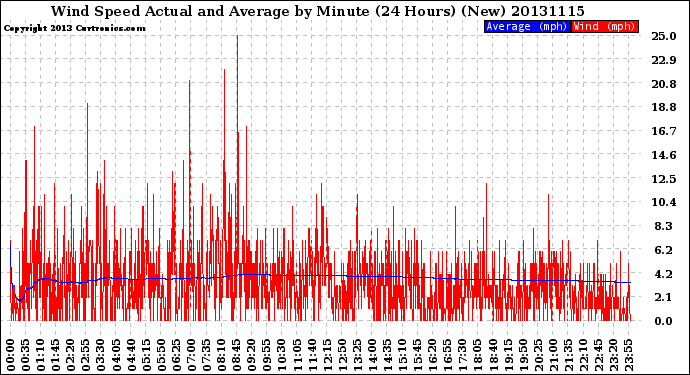This screenshot has width=690, height=375.
Task: Click the 22:10 time axis label
Action: 583,355
